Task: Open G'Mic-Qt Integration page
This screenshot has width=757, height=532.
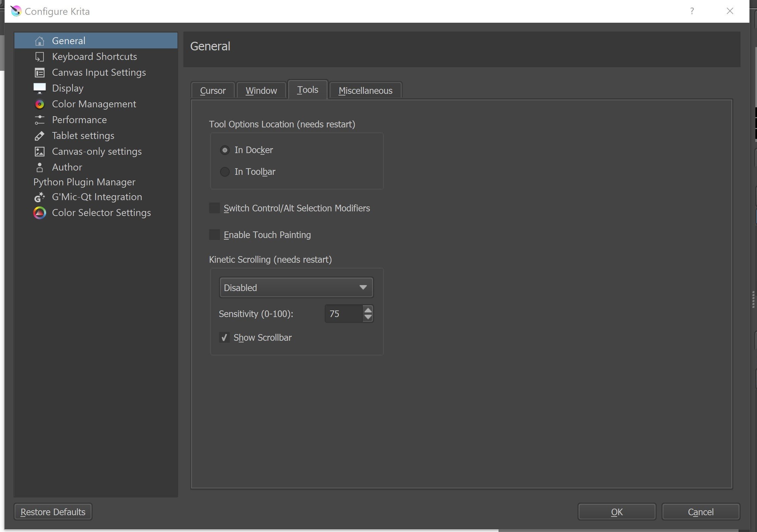Action: coord(95,197)
